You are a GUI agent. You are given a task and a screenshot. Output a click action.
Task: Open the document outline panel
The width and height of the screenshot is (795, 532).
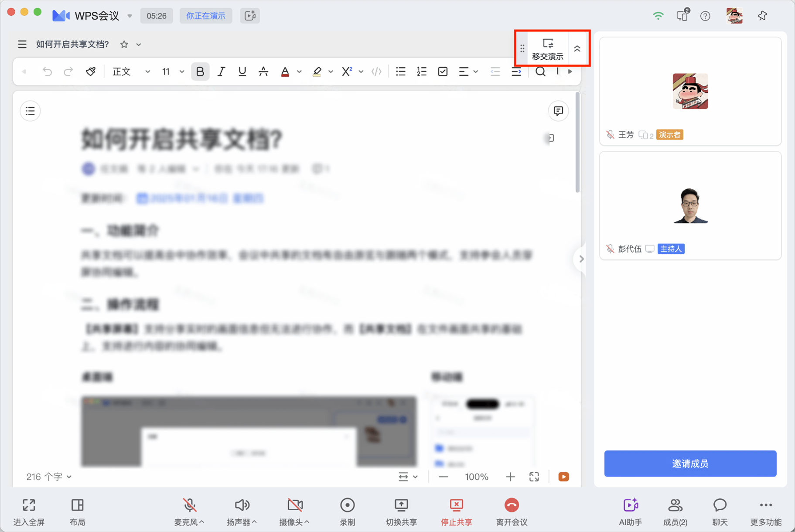[30, 111]
